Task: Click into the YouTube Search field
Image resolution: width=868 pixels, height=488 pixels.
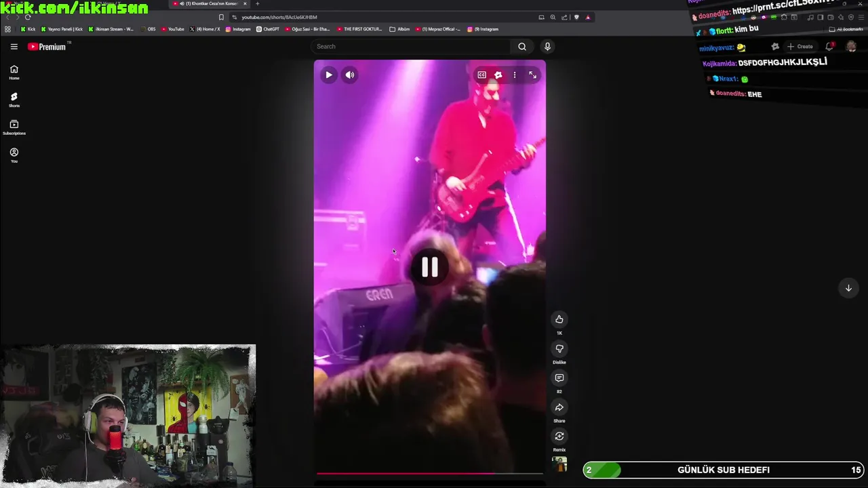Action: pos(410,46)
